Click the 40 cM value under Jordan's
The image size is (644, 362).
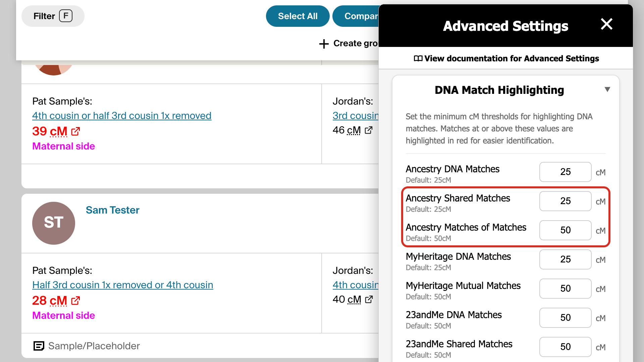click(x=347, y=299)
